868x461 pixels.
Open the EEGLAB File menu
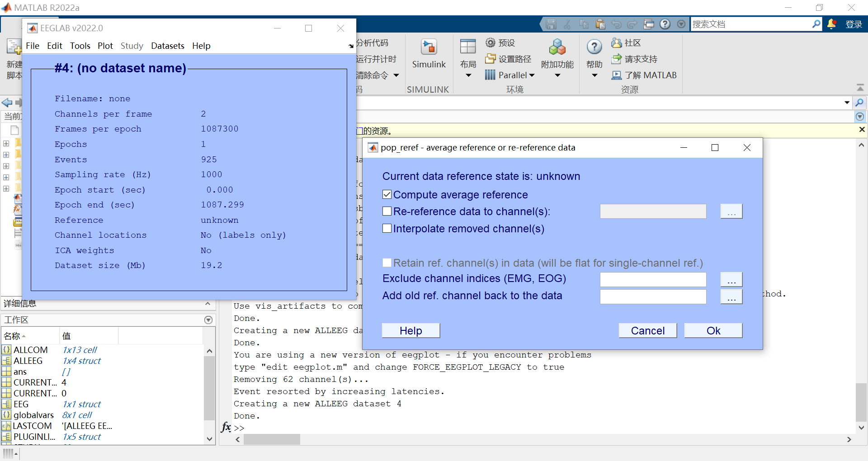coord(33,46)
